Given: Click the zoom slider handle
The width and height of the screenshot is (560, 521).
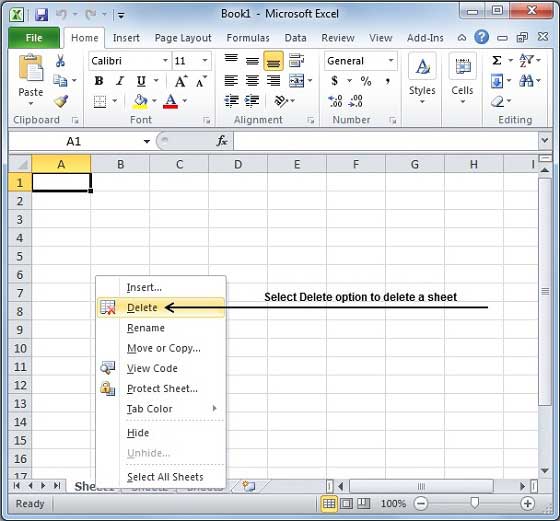Looking at the screenshot, I should pos(475,503).
